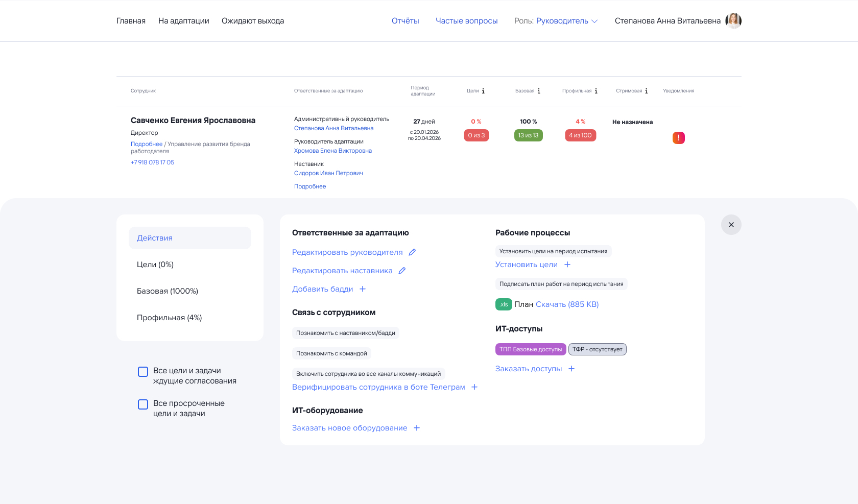Click the green .xls file icon
The image size is (858, 504).
click(x=504, y=304)
